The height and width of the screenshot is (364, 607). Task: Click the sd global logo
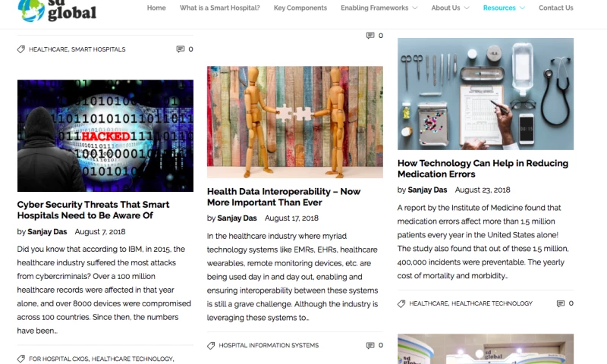[58, 11]
